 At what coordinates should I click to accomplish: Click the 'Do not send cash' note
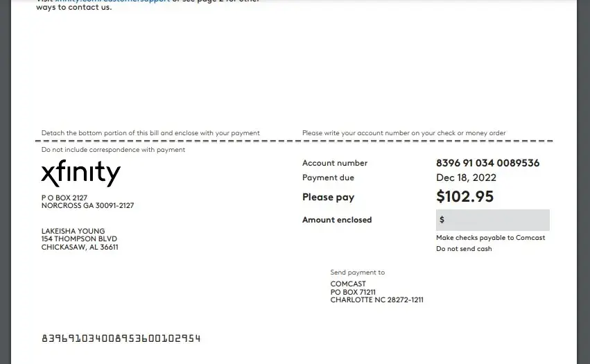(x=464, y=249)
